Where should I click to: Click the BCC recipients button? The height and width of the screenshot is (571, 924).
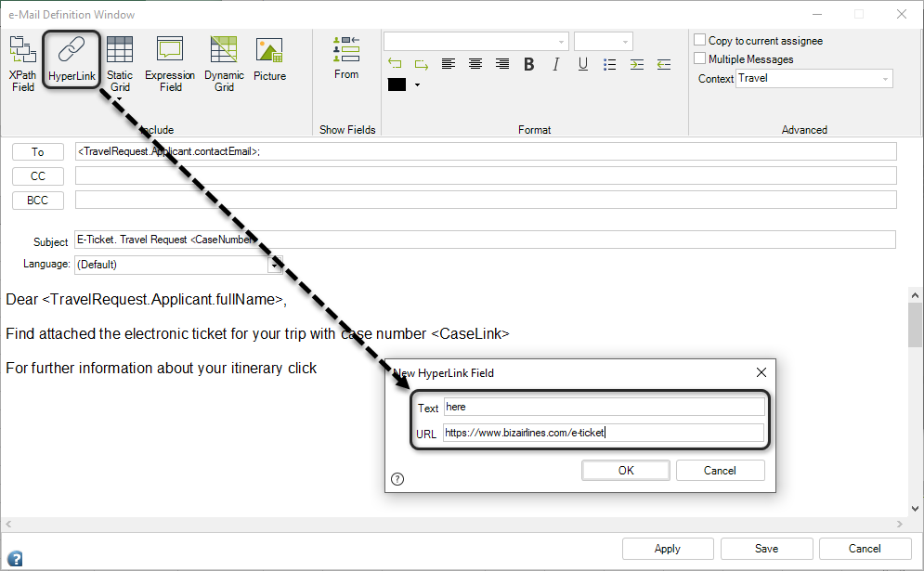tap(38, 201)
